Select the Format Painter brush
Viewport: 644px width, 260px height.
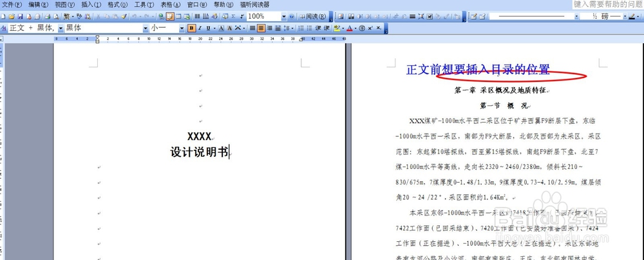click(x=124, y=17)
